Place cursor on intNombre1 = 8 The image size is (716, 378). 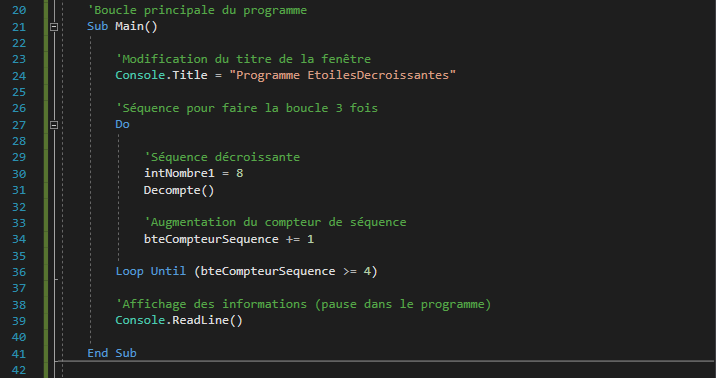(194, 173)
